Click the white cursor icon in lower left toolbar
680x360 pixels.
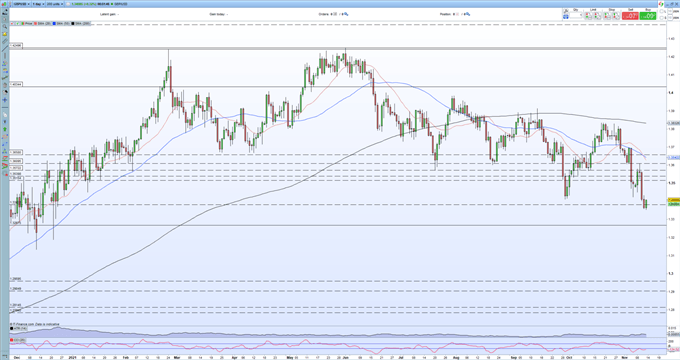tap(5, 114)
